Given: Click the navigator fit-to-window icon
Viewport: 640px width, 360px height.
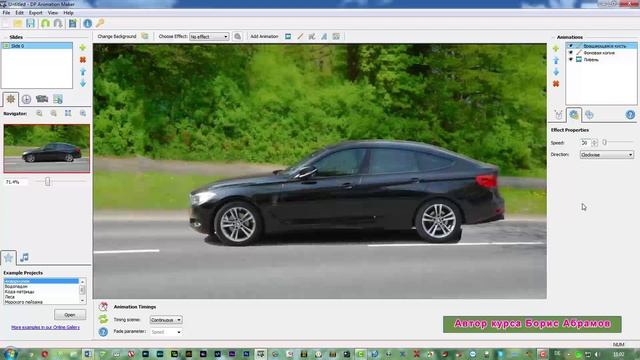Looking at the screenshot, I should pos(68,113).
